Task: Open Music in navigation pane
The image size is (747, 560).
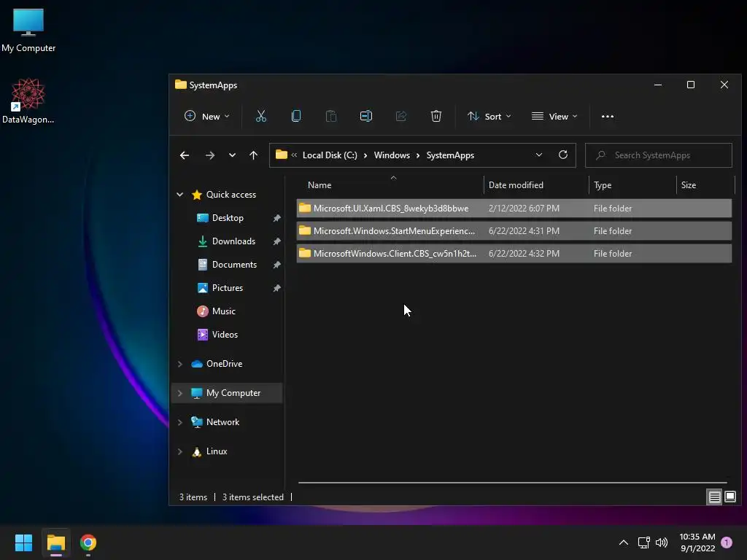Action: tap(223, 311)
